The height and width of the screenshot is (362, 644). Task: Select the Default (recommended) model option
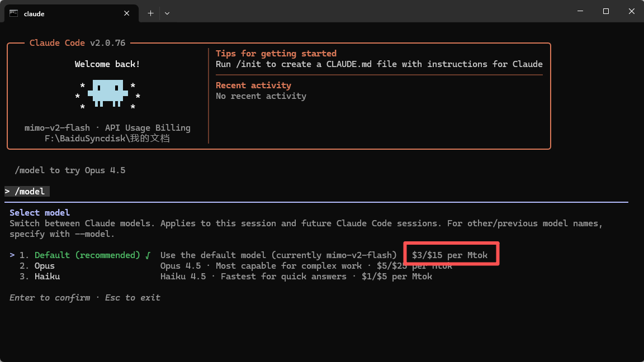(x=87, y=255)
